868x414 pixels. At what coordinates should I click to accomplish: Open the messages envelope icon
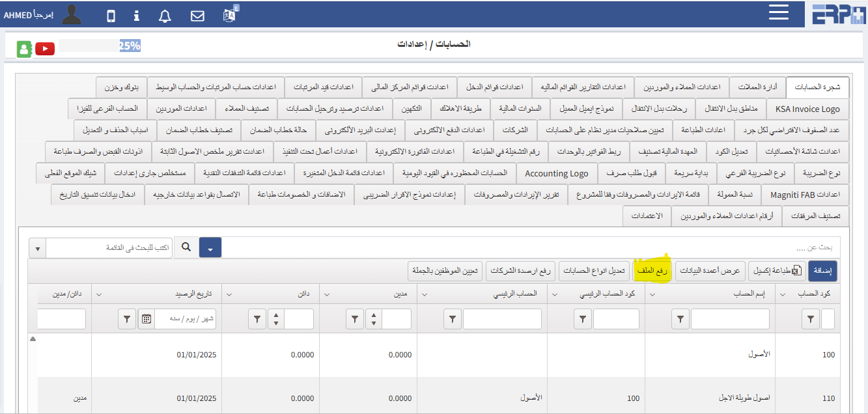click(x=197, y=14)
